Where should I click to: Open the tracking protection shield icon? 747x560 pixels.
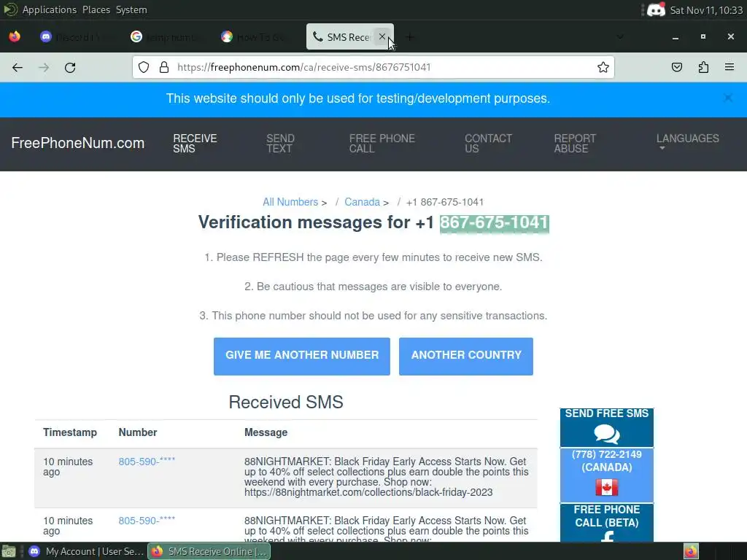point(144,67)
